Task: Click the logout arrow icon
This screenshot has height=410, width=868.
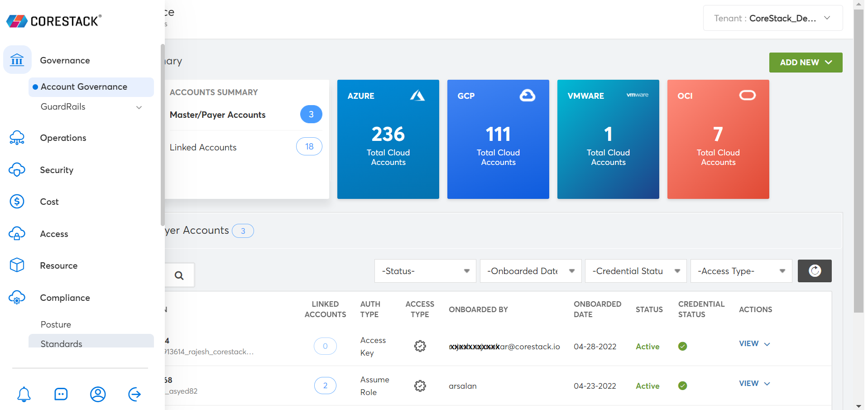Action: click(134, 394)
